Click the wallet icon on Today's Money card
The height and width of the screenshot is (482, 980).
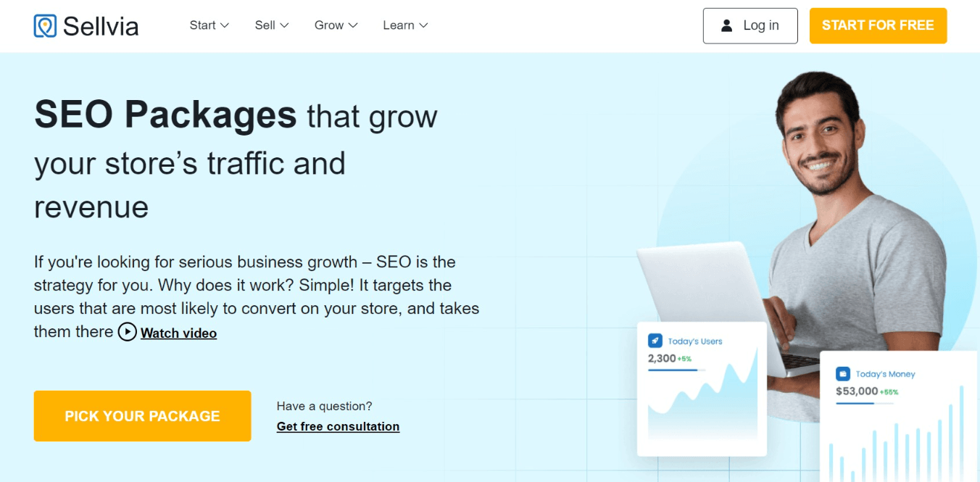[x=843, y=374]
